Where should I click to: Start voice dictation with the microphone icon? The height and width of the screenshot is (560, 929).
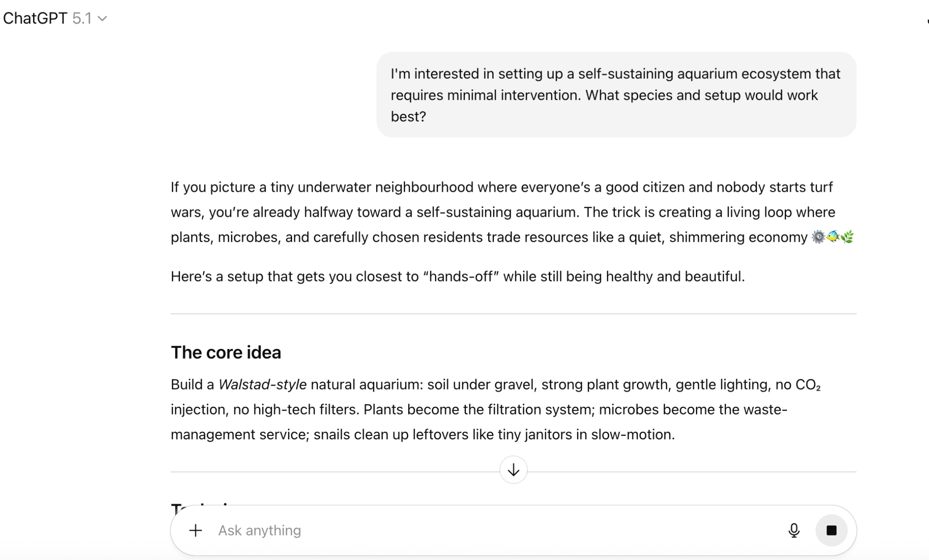click(x=794, y=530)
